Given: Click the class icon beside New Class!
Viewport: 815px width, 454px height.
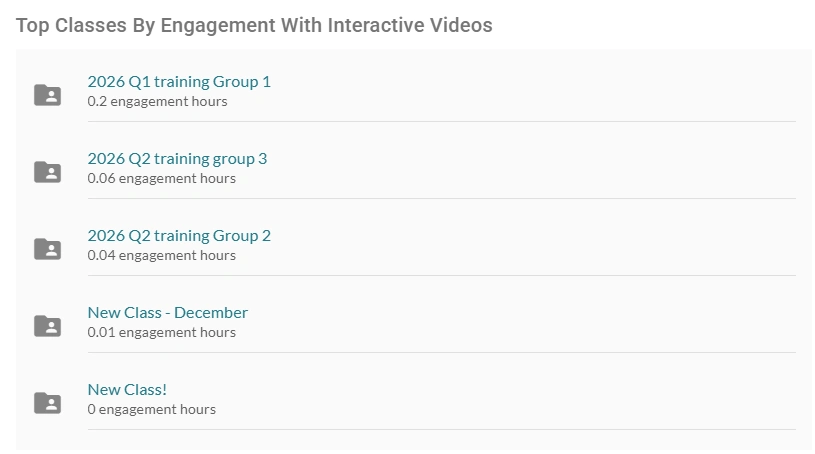Looking at the screenshot, I should click(x=47, y=403).
